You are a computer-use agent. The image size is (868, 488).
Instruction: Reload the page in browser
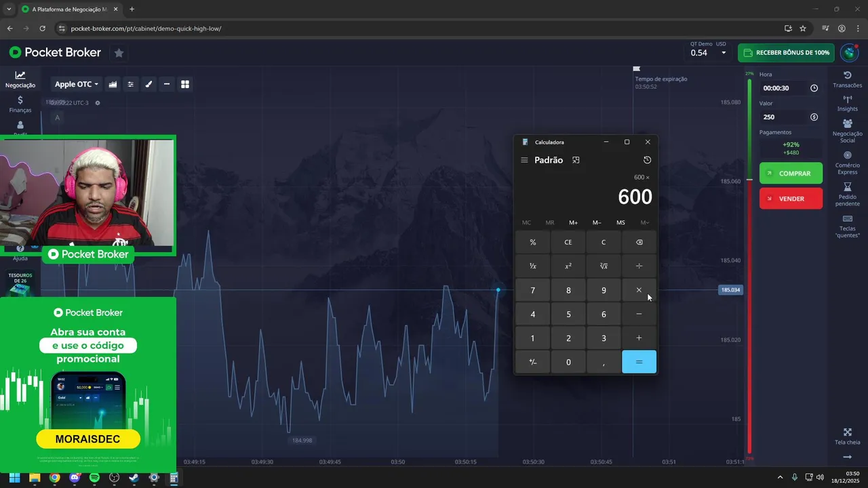pyautogui.click(x=42, y=28)
